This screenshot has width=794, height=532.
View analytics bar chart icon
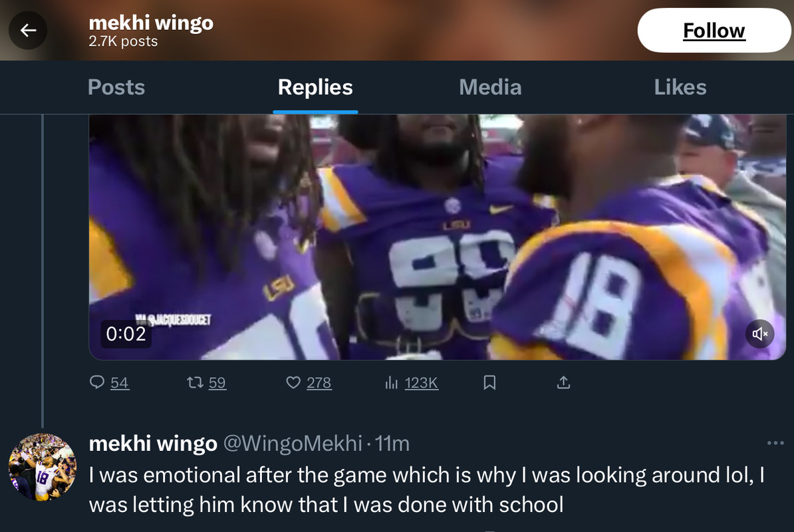click(x=391, y=382)
